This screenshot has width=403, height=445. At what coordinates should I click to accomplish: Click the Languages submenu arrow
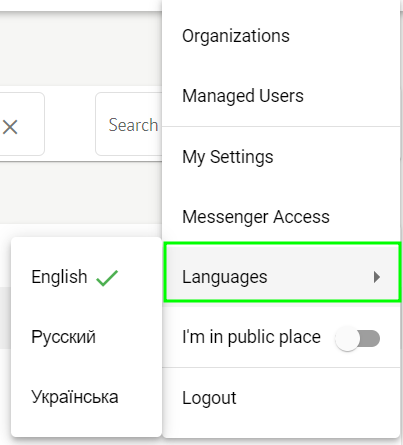(377, 277)
